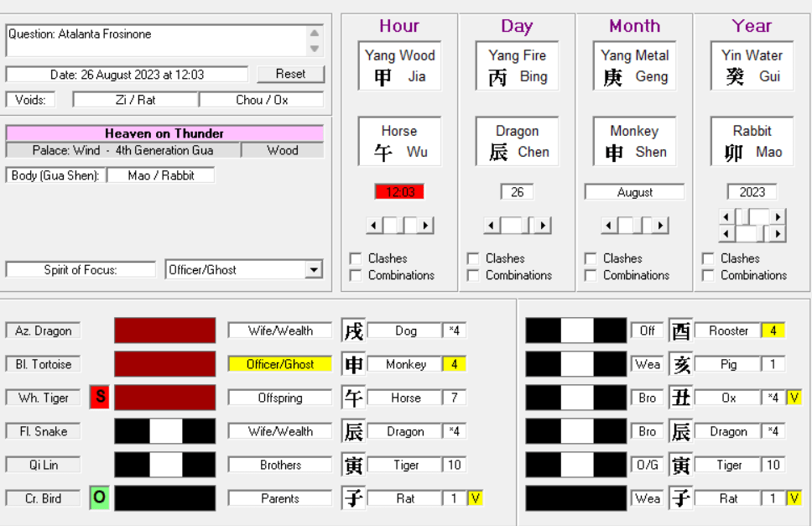Enable Clashes checkbox under Hour column
Viewport: 812px width, 526px height.
point(356,258)
